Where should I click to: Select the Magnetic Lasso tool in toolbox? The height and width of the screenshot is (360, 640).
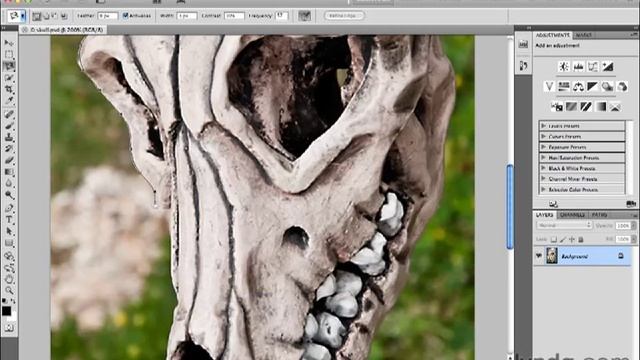(9, 66)
